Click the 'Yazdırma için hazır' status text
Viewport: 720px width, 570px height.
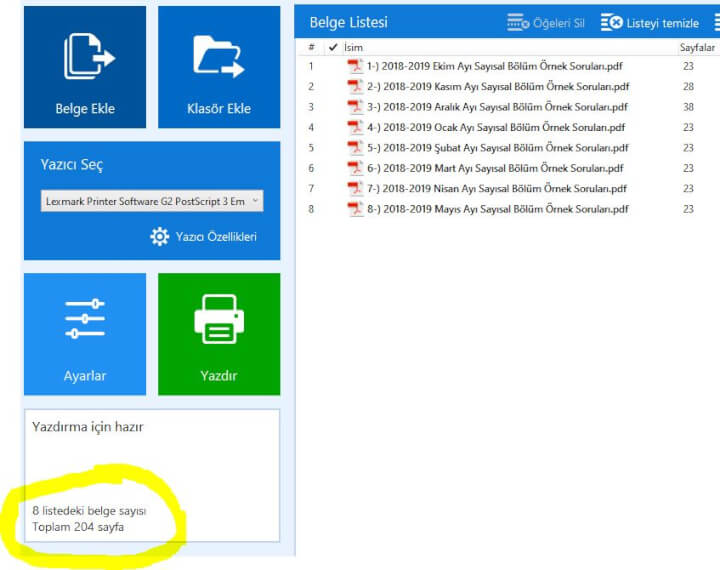88,427
